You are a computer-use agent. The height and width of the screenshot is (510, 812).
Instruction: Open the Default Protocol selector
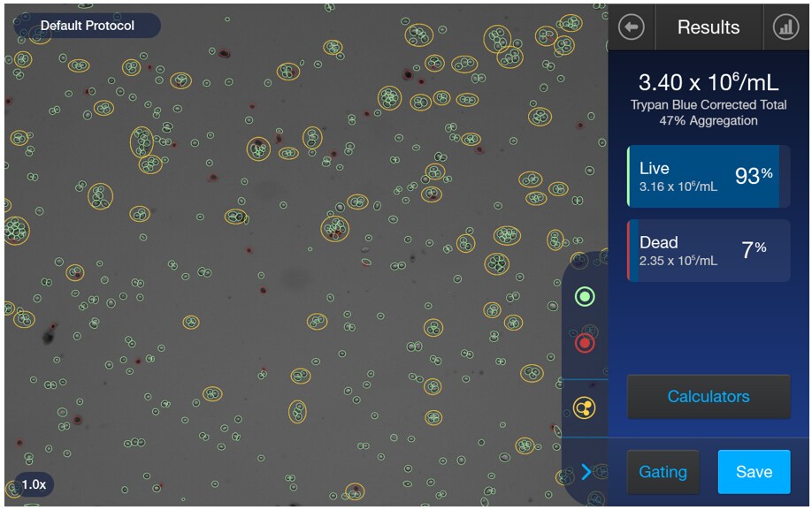(87, 26)
